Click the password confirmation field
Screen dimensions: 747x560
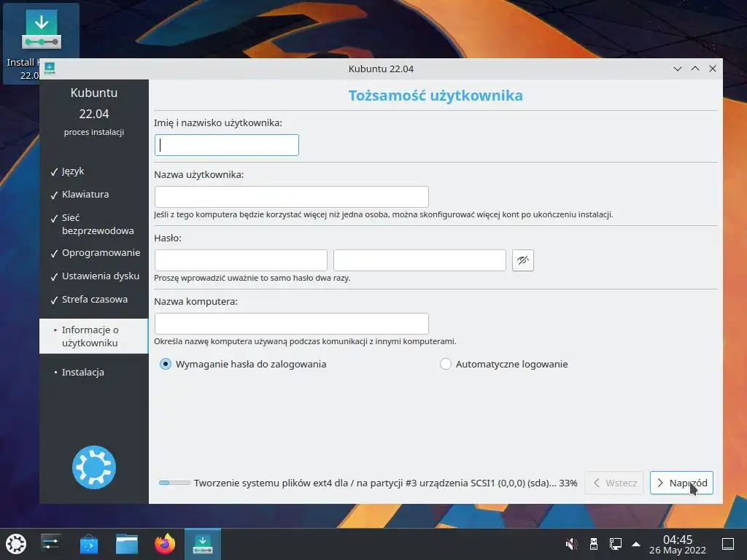tap(419, 260)
